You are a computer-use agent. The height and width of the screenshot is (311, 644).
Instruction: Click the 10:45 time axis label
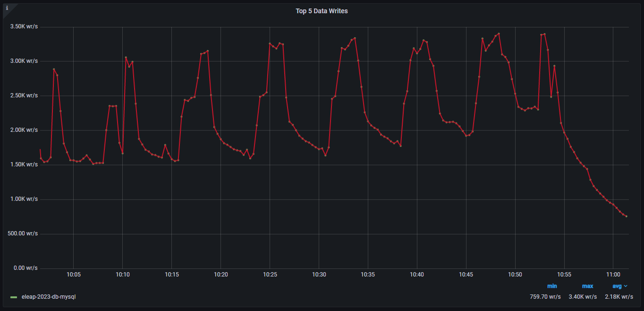tap(466, 275)
